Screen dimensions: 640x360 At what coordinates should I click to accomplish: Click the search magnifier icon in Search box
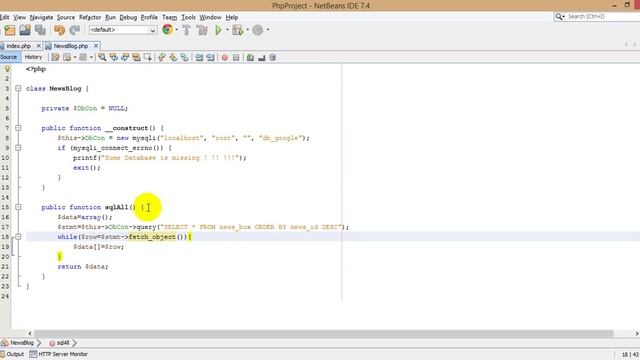558,16
